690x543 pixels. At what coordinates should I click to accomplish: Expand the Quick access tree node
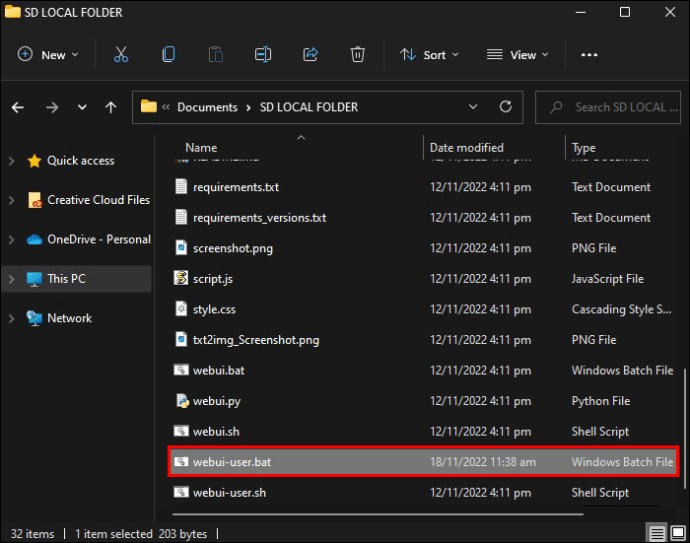click(x=12, y=161)
